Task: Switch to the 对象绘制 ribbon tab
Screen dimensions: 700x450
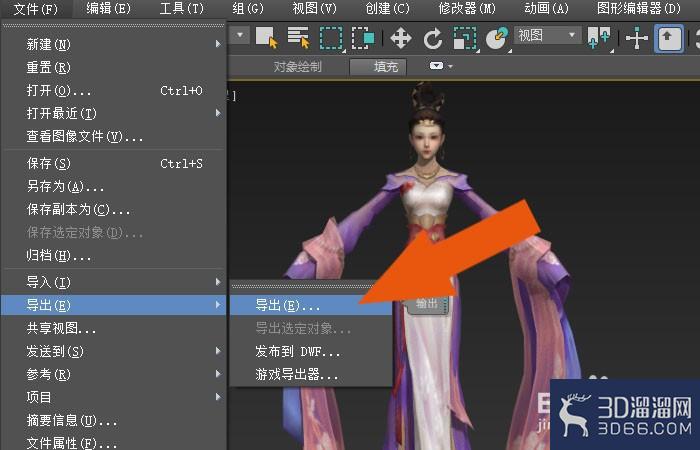Action: [297, 67]
